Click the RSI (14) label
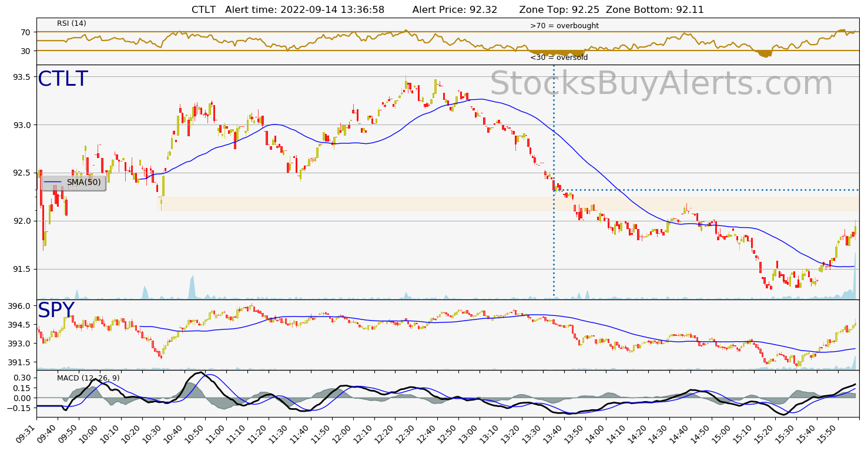This screenshot has width=868, height=451. 72,23
